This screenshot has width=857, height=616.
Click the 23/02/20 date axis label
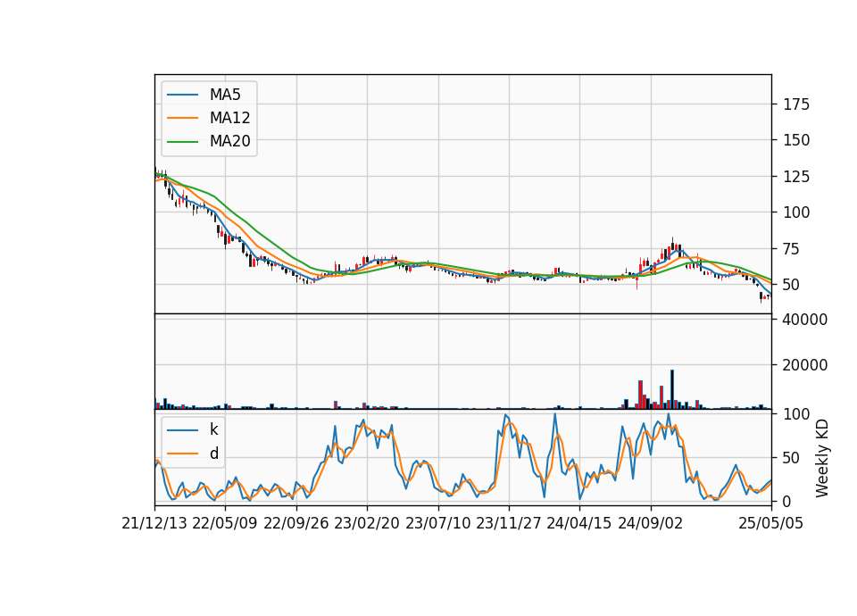(x=367, y=523)
